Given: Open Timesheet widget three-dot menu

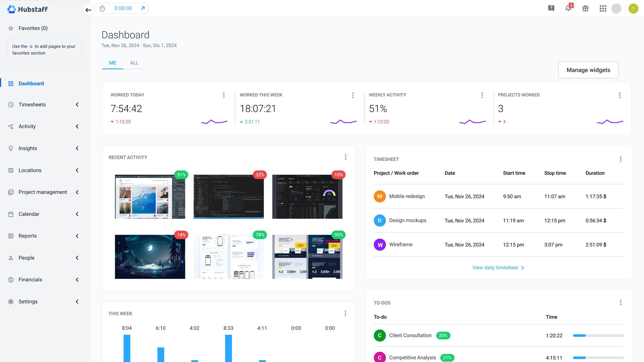Looking at the screenshot, I should coord(620,159).
